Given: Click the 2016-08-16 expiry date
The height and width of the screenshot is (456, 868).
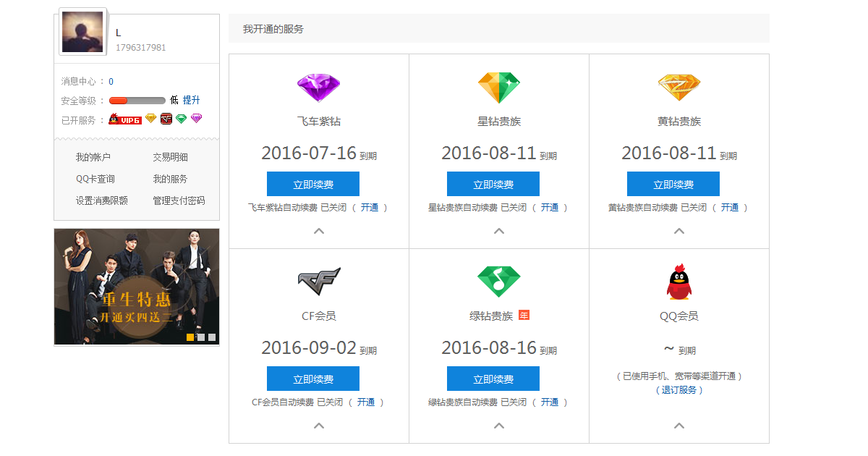Looking at the screenshot, I should [x=489, y=348].
